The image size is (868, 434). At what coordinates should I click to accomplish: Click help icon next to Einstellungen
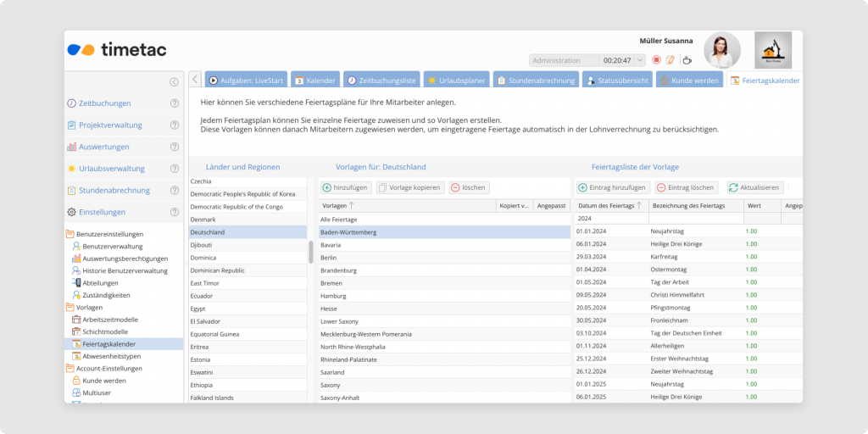(175, 212)
